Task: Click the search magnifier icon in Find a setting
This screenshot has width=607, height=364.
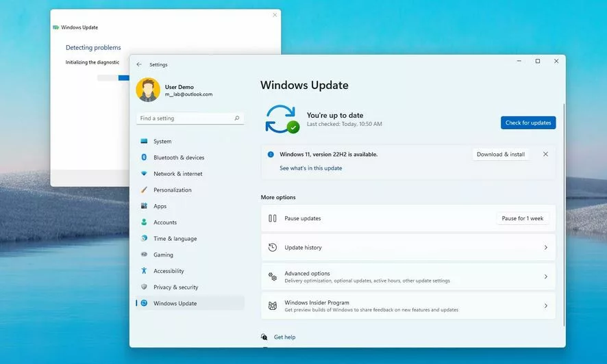Action: click(x=236, y=118)
